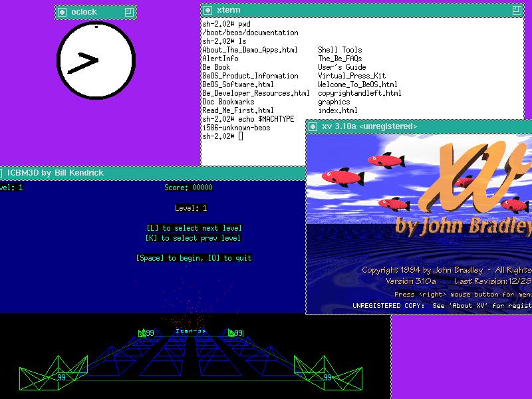This screenshot has height=399, width=532.
Task: Click i586-unknown-beos output in xterm
Action: pos(237,128)
